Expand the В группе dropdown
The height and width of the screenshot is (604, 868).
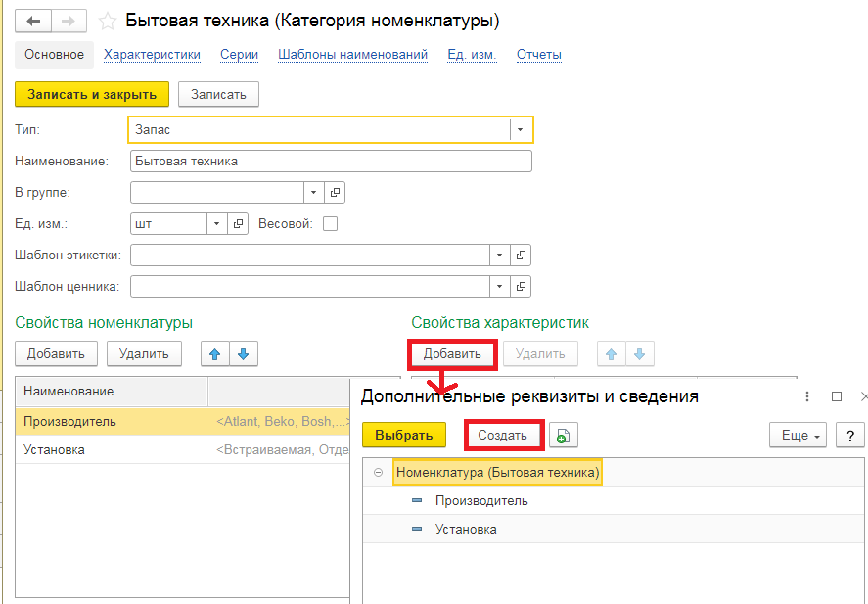click(314, 193)
